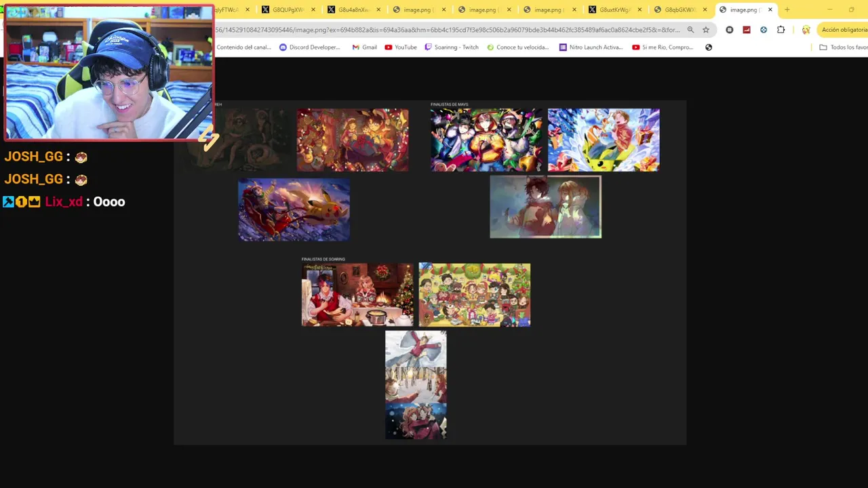Click the tall vertical snow artwork
The image size is (868, 488).
[x=416, y=385]
